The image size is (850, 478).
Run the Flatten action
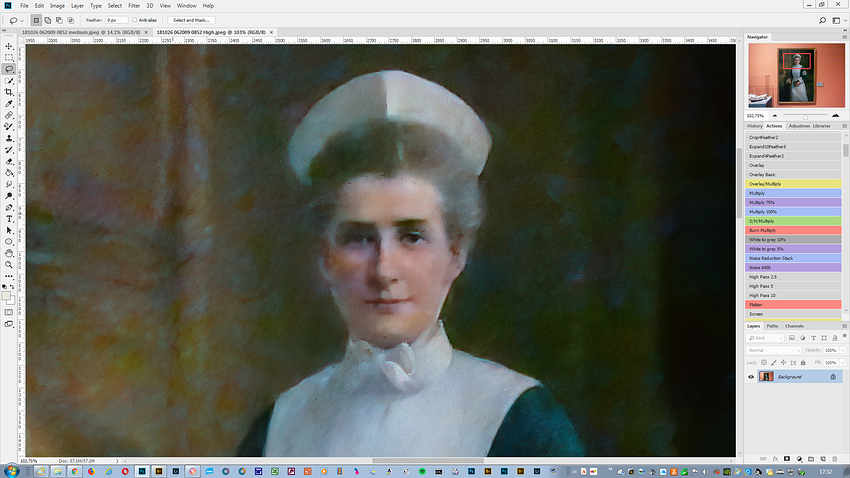coord(793,305)
